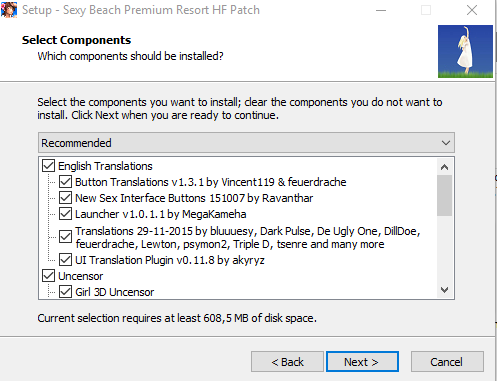Uncheck the Uncensor group checkbox
Image resolution: width=497 pixels, height=381 pixels.
pyautogui.click(x=49, y=276)
